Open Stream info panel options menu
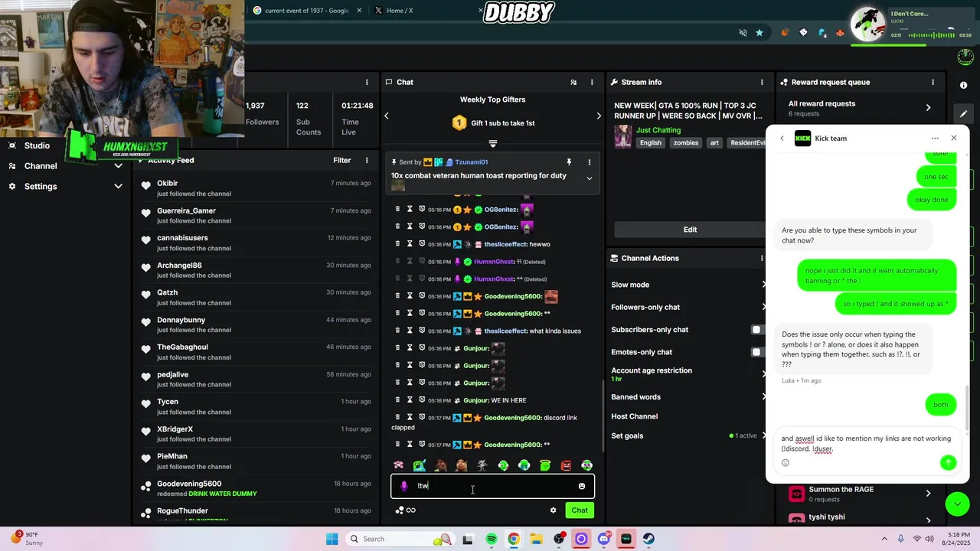 point(762,82)
